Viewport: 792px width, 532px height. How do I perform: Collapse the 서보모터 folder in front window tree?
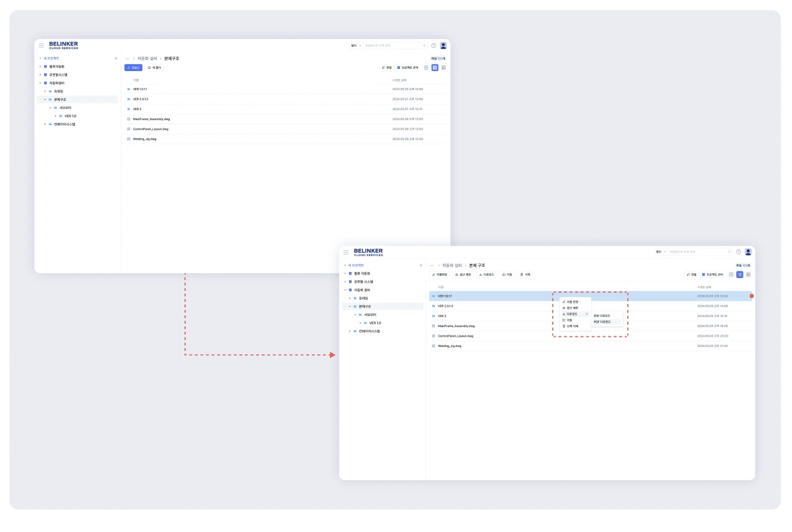[x=355, y=315]
